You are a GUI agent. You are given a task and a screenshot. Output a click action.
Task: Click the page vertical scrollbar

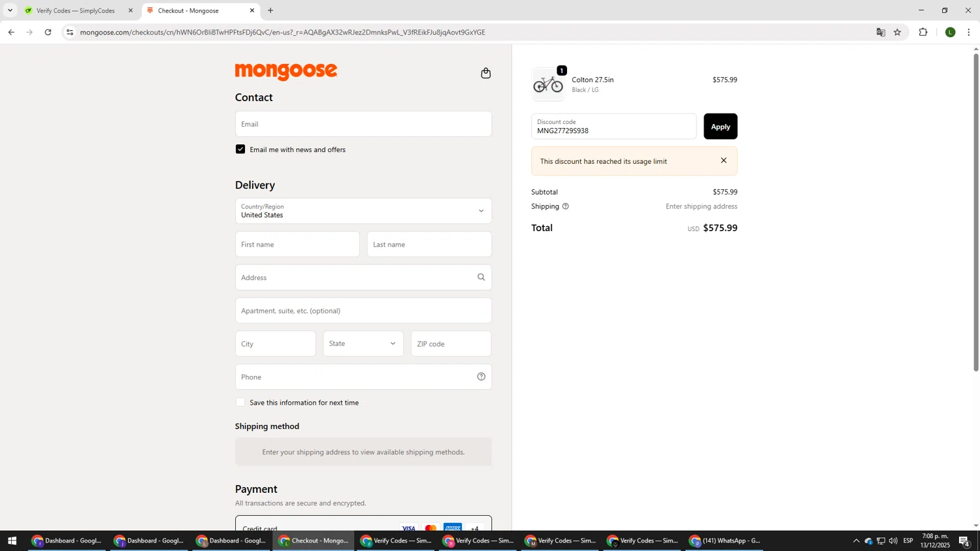click(976, 212)
